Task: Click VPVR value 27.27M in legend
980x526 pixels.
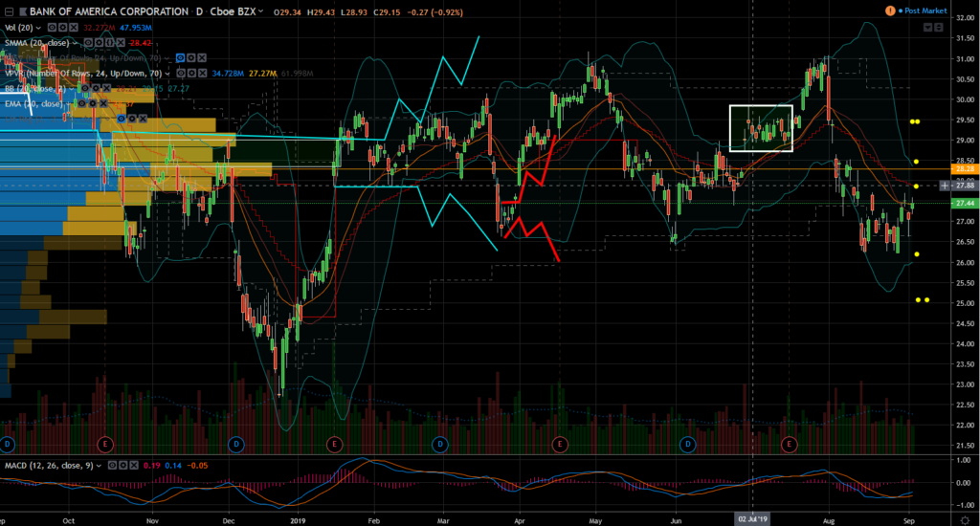Action: pyautogui.click(x=262, y=74)
